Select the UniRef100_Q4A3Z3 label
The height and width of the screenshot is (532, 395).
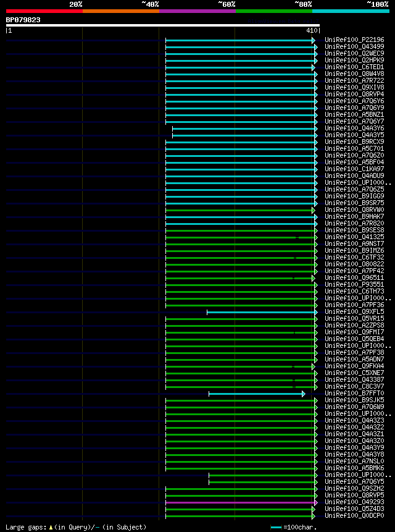click(354, 420)
